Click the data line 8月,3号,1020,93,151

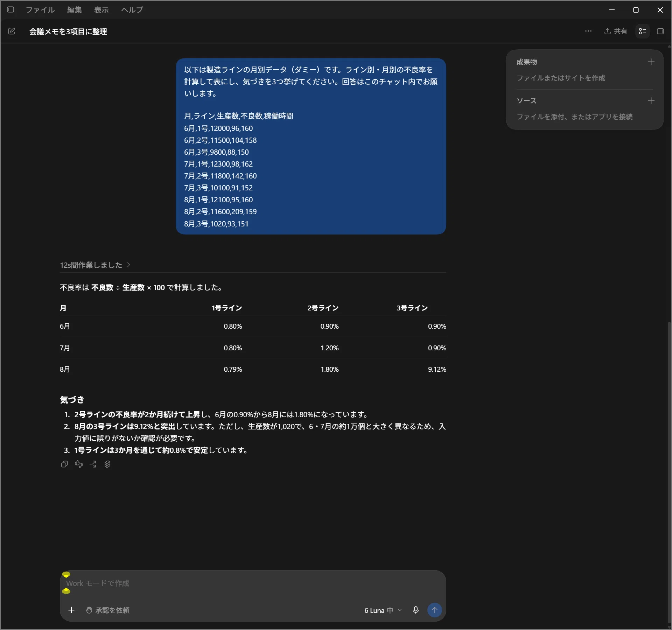tap(216, 224)
